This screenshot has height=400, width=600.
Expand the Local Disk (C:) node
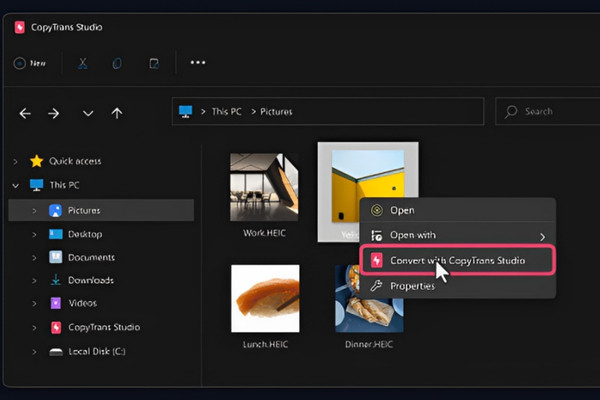tap(34, 352)
